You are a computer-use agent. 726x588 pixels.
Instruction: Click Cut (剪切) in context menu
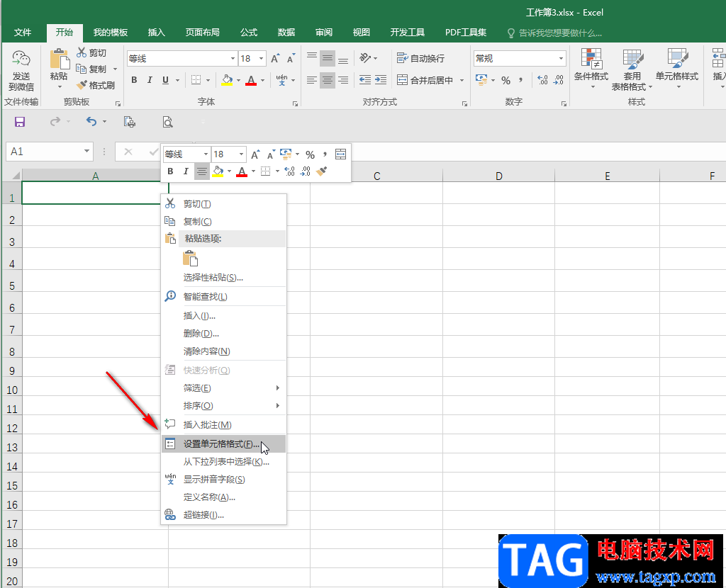coord(223,204)
